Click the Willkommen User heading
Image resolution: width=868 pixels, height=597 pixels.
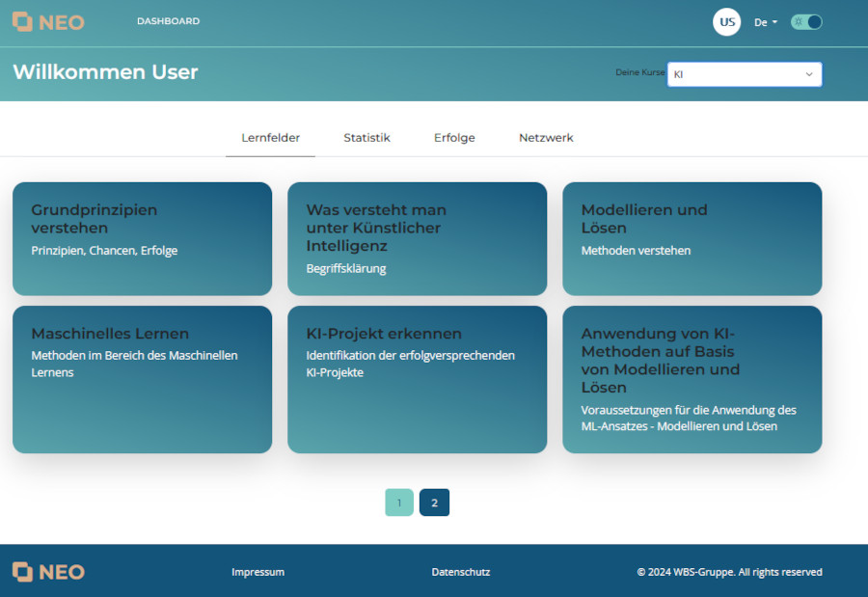pyautogui.click(x=105, y=72)
